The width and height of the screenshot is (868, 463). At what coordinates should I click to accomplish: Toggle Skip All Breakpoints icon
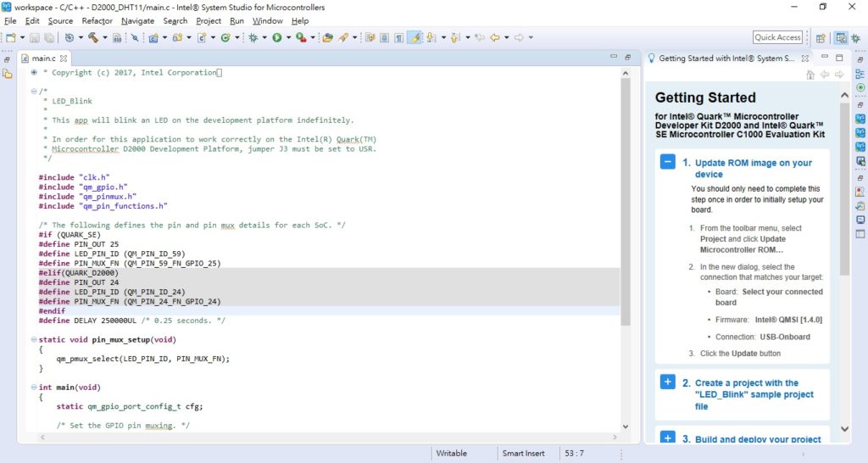pos(135,37)
